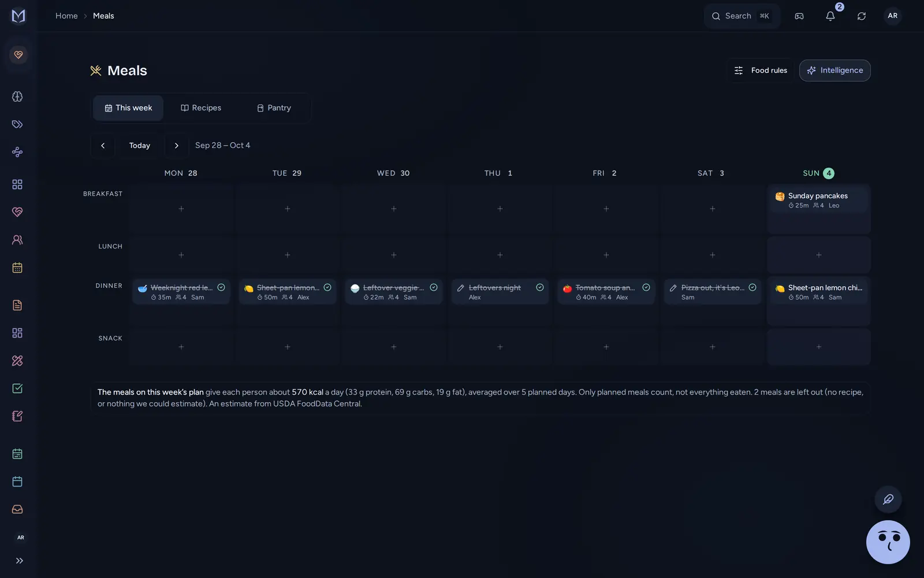
Task: Open the workflow nodes icon in sidebar
Action: 17,152
